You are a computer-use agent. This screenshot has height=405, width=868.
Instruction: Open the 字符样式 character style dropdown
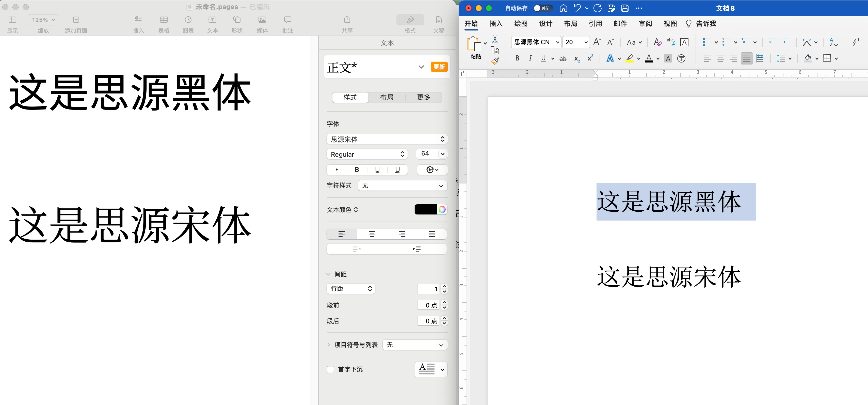click(402, 185)
